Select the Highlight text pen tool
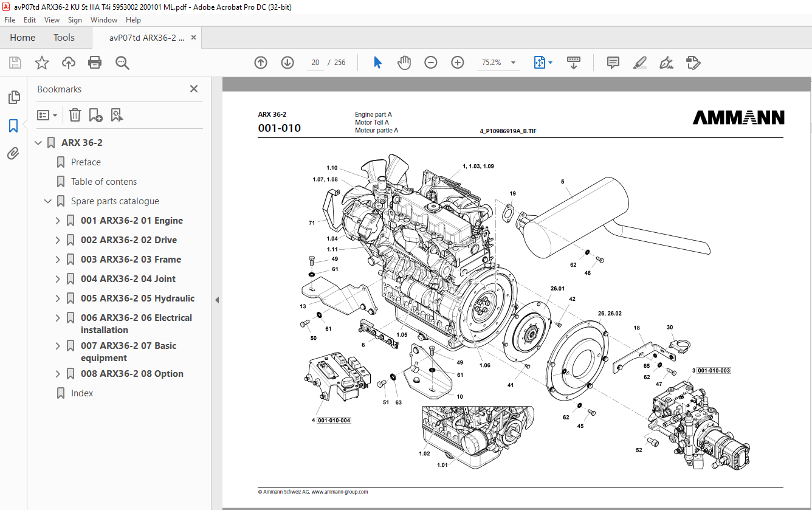This screenshot has height=510, width=812. click(x=639, y=63)
